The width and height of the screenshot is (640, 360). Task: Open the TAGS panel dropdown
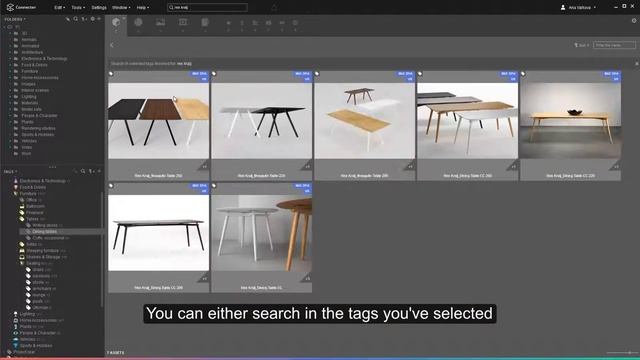[x=11, y=171]
